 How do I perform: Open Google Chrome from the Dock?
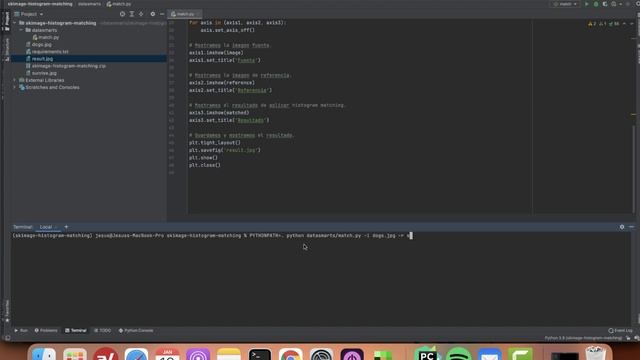[291, 354]
